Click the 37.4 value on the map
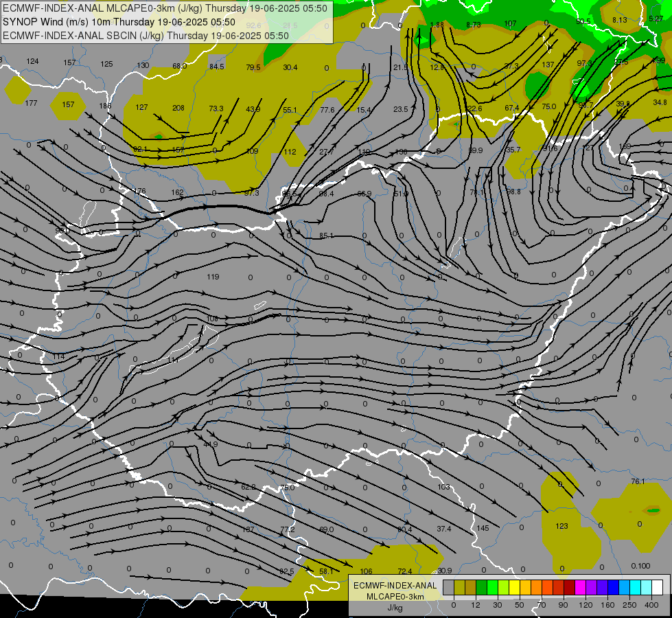The image size is (672, 618). [444, 529]
